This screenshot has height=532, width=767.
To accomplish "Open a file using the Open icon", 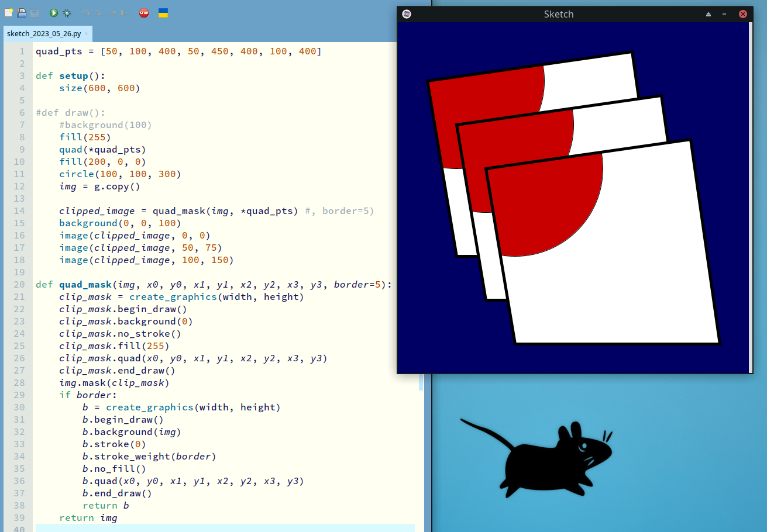I will [x=22, y=13].
